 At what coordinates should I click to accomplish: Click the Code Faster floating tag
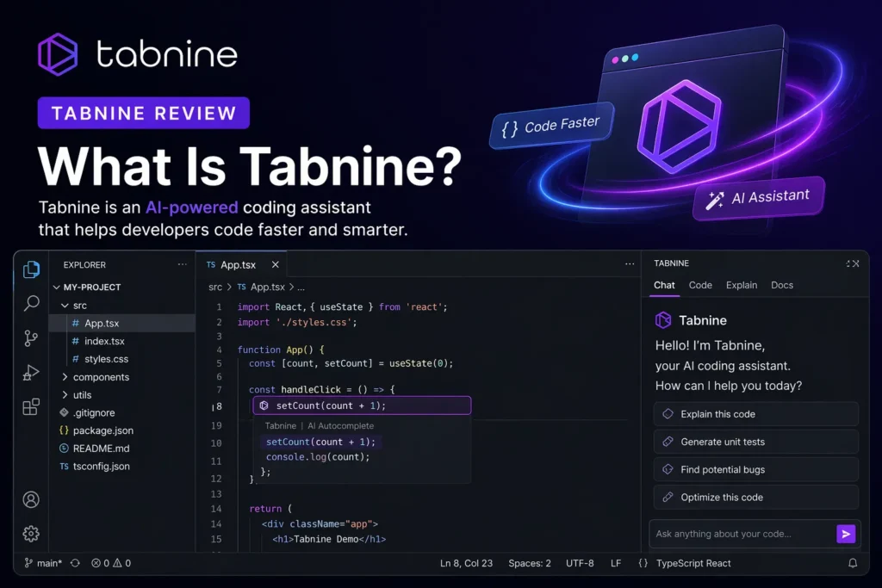coord(552,125)
